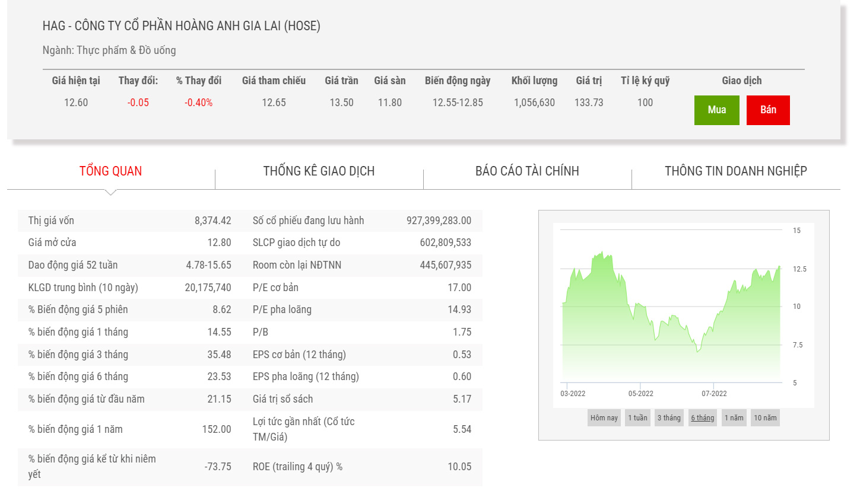Click the 03-2022 chart axis label
This screenshot has height=504, width=860.
pos(573,394)
